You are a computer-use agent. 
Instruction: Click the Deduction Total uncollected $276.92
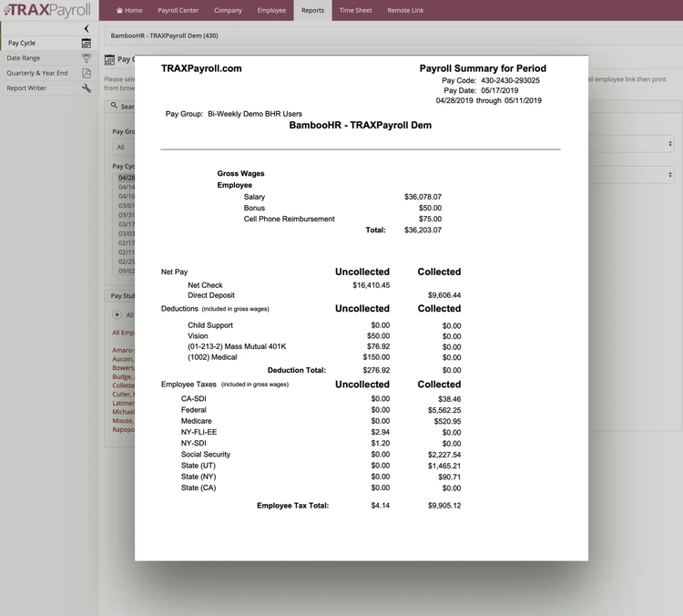tap(376, 371)
